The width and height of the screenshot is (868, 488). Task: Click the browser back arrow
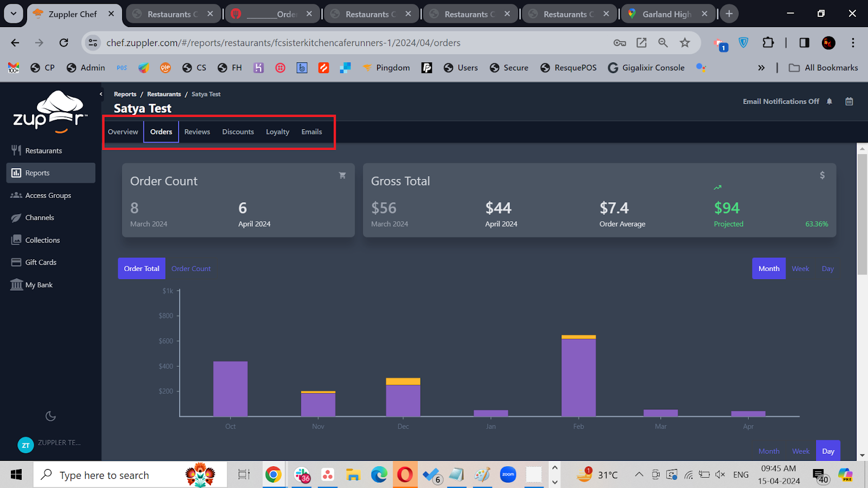15,43
